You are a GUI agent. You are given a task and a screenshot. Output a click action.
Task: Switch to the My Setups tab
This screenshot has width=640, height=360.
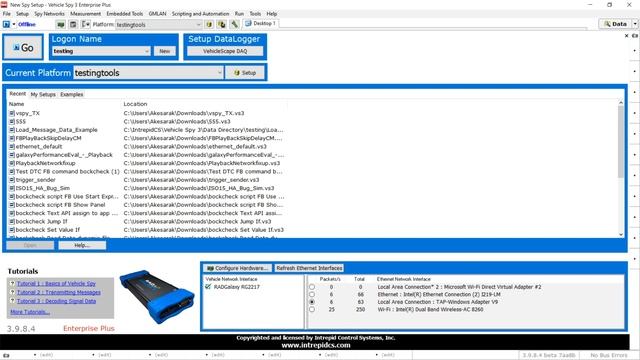point(43,94)
